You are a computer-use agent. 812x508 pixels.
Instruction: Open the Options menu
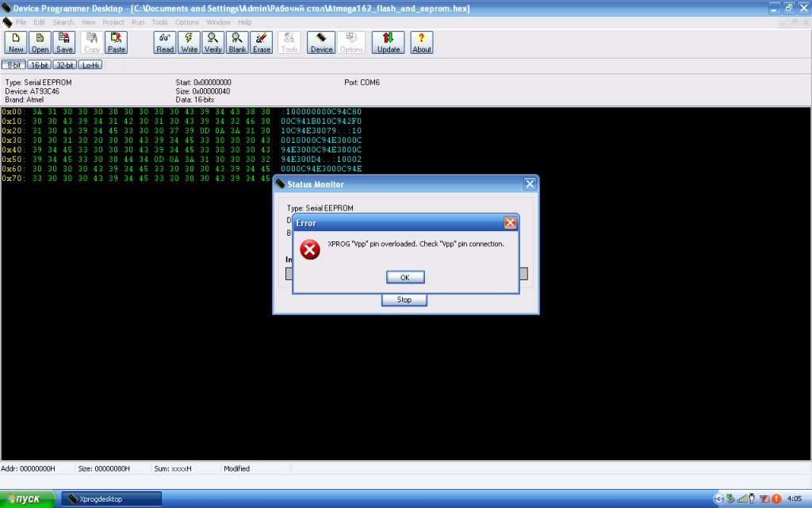click(x=187, y=22)
